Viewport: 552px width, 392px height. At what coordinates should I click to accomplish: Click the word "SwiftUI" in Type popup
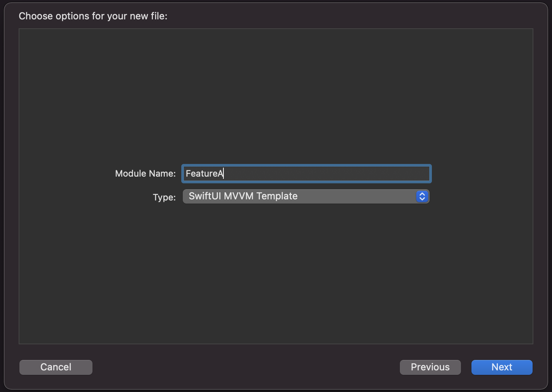point(205,196)
